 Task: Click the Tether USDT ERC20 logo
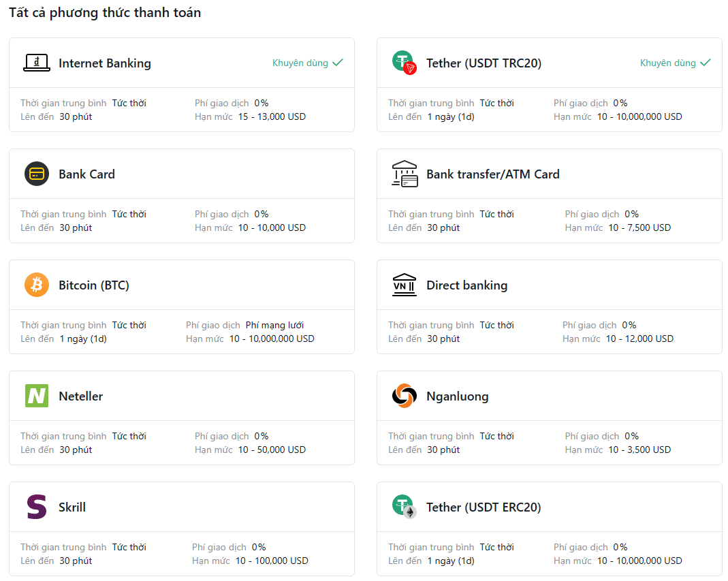tap(404, 507)
